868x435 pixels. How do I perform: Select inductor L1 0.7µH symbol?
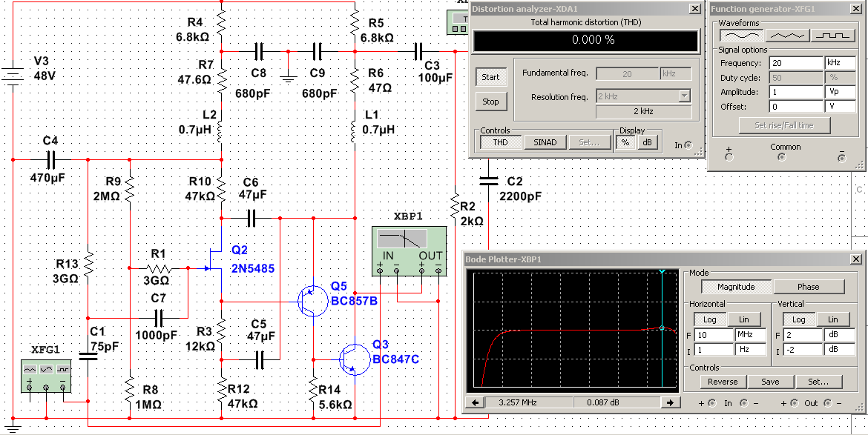(354, 130)
